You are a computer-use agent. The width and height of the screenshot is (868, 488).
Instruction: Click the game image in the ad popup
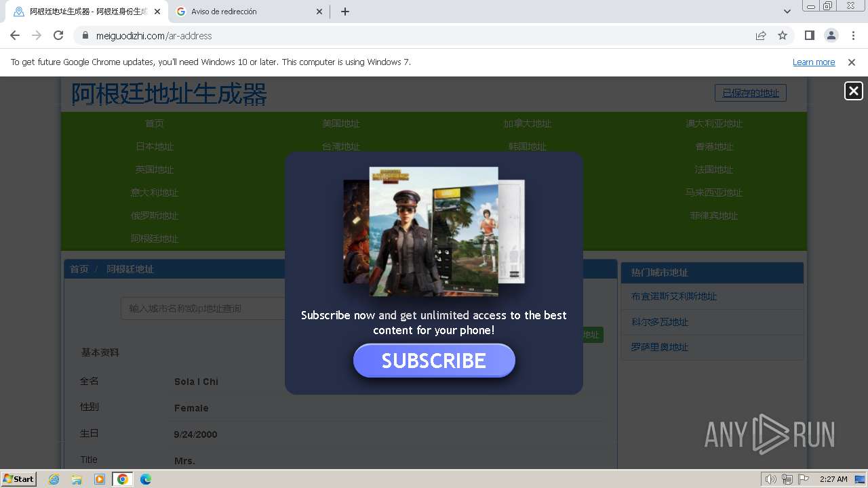pyautogui.click(x=434, y=231)
